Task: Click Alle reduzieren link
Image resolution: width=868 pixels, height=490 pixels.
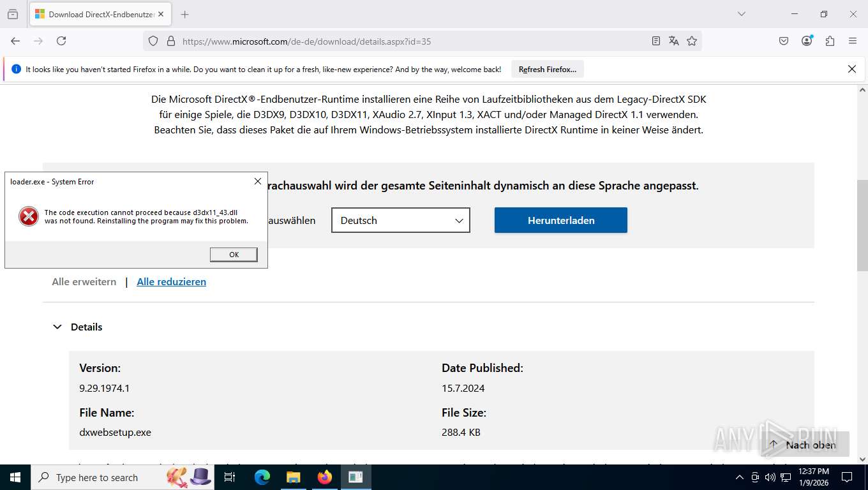Action: click(172, 281)
